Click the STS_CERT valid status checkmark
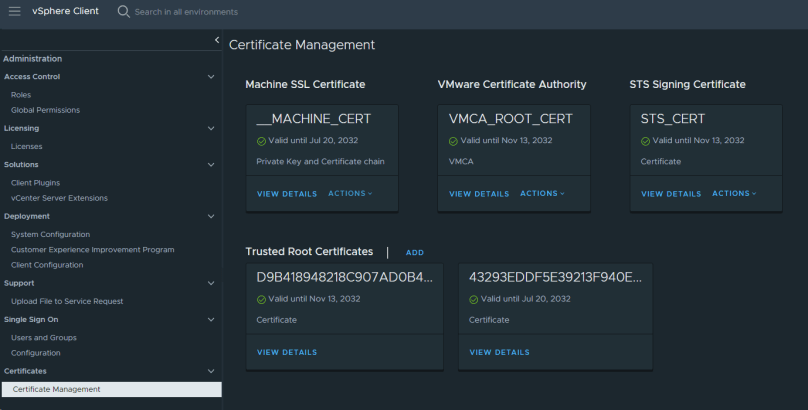This screenshot has height=410, width=808. click(x=645, y=141)
